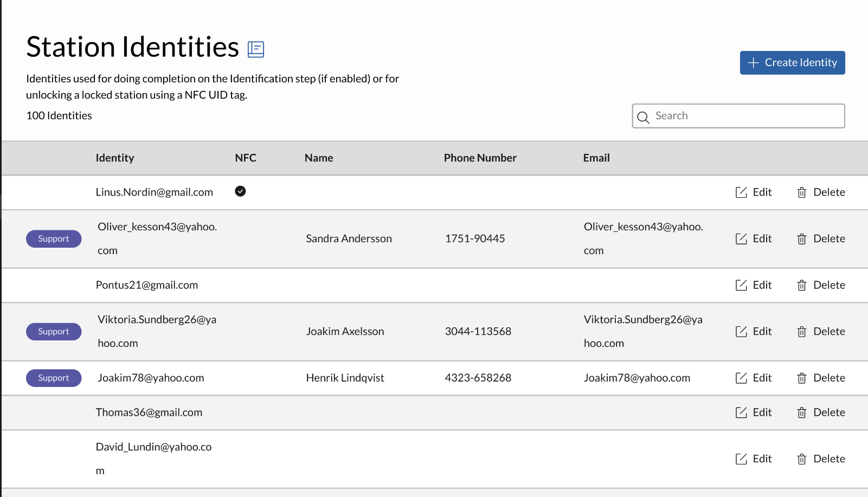Click the Viktoria.Sundberg26@yahoo.com email cell
This screenshot has height=497, width=868.
(x=643, y=332)
